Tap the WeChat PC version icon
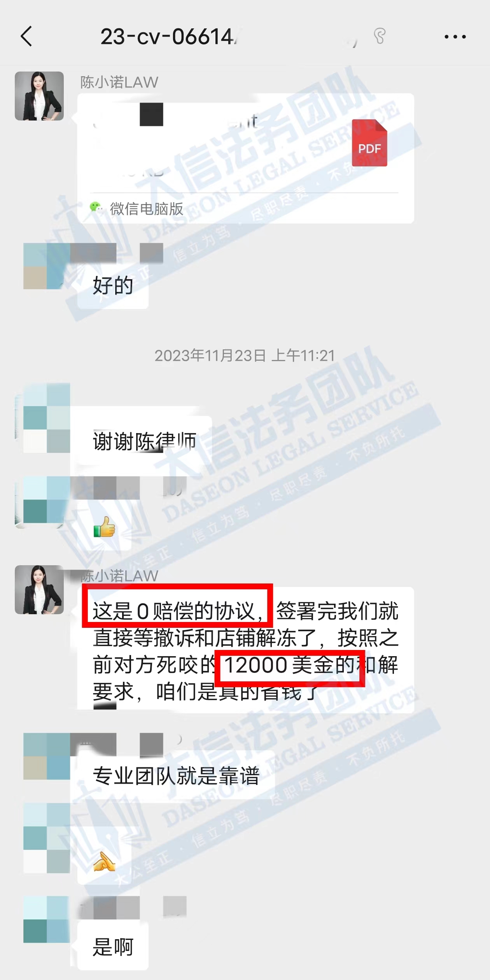This screenshot has height=980, width=490. coord(96,208)
